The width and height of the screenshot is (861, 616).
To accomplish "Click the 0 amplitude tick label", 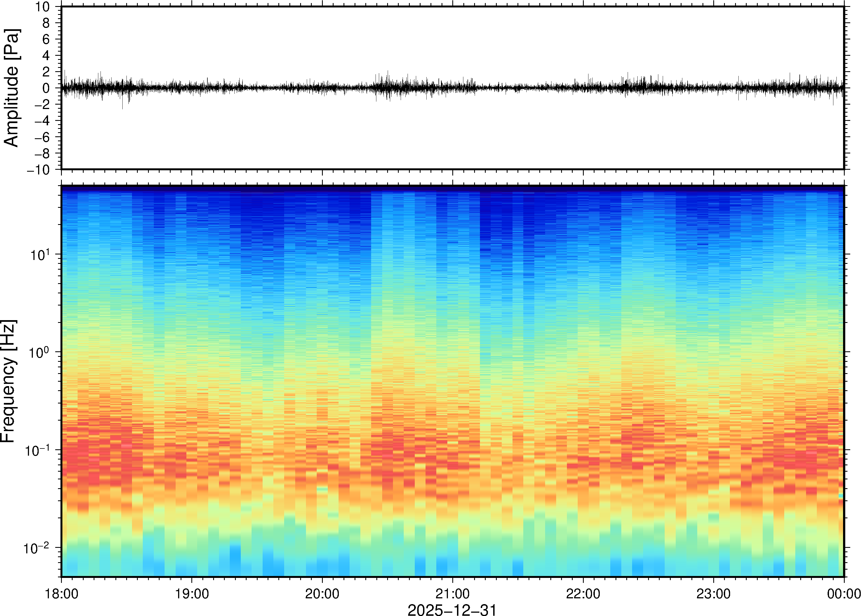I will pyautogui.click(x=46, y=88).
